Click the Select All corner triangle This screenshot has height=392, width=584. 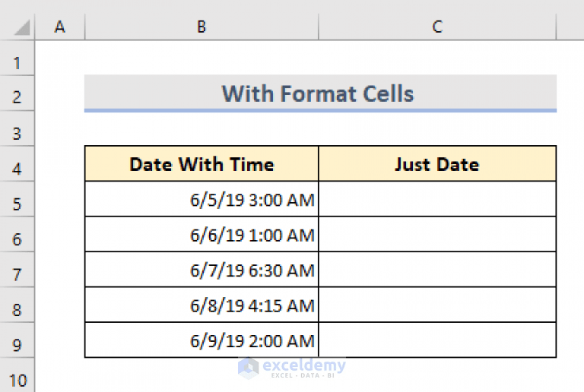coord(21,28)
